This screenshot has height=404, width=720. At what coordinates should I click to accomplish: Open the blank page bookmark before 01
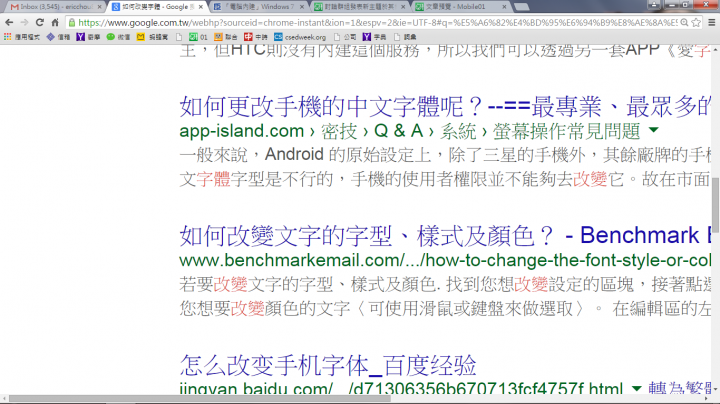point(179,37)
